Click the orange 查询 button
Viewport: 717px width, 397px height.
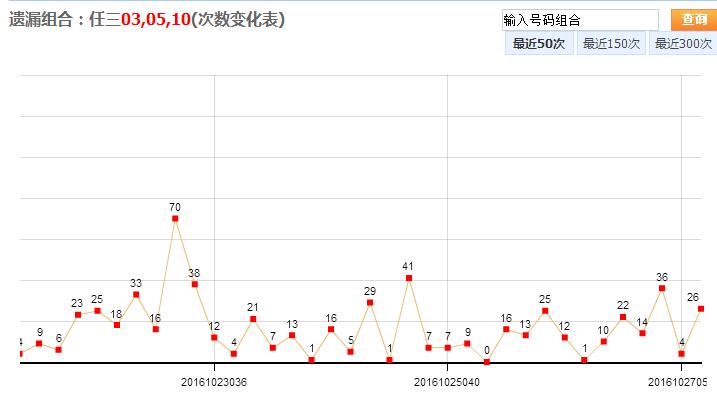click(x=694, y=20)
